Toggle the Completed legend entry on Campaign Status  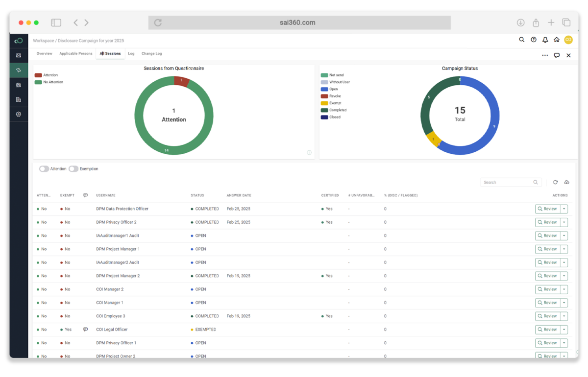(337, 110)
